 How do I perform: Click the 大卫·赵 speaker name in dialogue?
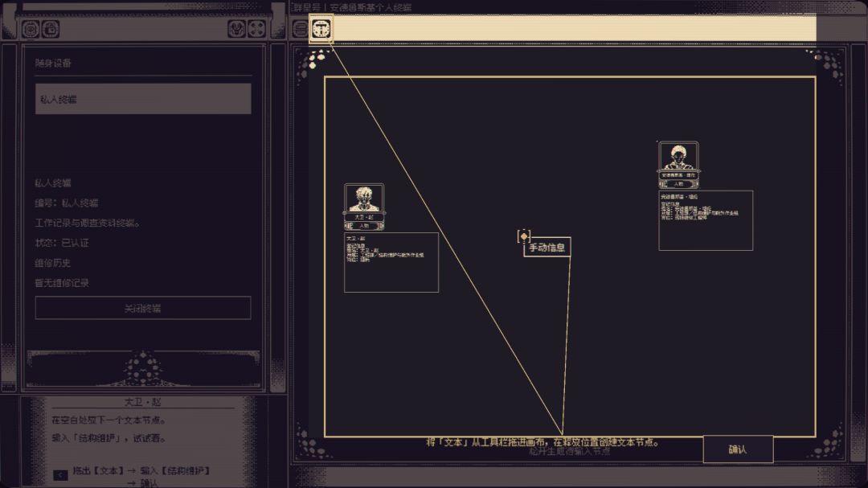(143, 402)
